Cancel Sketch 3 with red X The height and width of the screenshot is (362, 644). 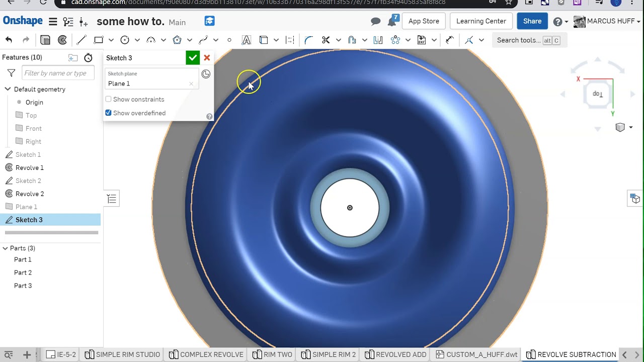click(207, 58)
